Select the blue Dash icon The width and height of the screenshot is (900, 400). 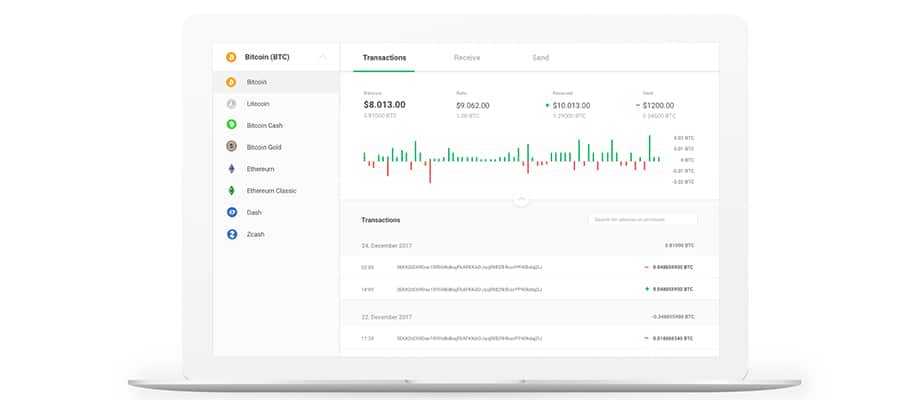[x=232, y=212]
